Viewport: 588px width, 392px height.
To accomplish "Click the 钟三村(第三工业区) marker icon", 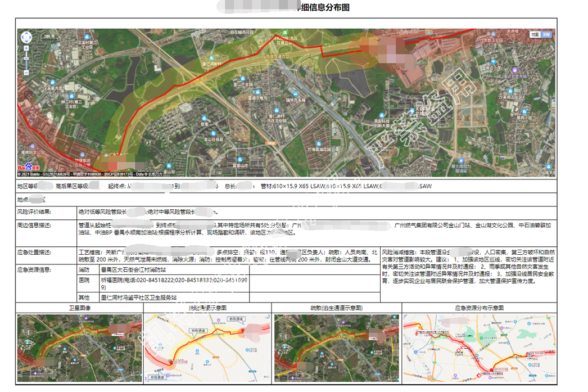I will pos(71,96).
